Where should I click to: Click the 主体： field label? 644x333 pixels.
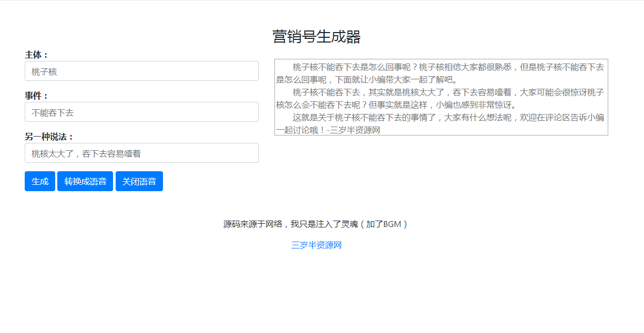coord(37,55)
